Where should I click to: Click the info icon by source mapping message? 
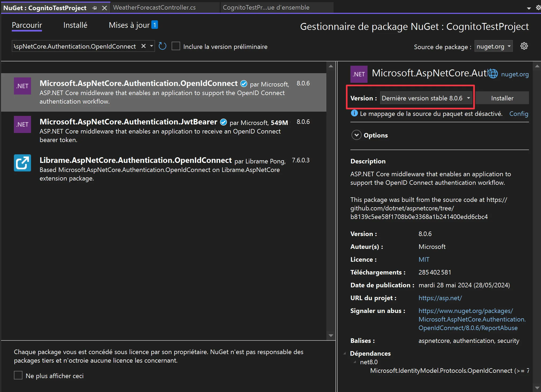click(354, 113)
